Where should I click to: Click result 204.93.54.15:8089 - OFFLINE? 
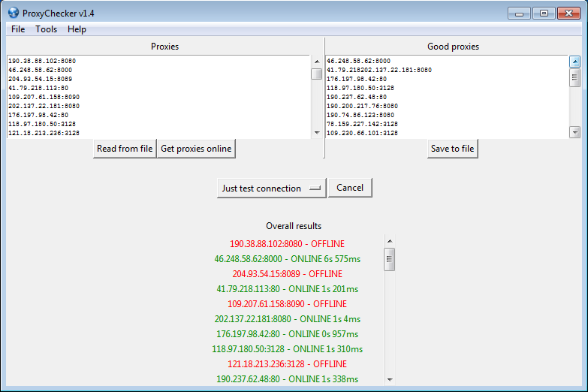point(288,274)
